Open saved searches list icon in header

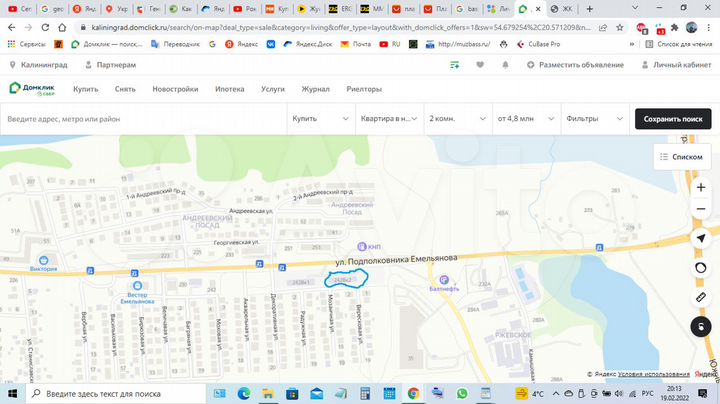pyautogui.click(x=455, y=65)
